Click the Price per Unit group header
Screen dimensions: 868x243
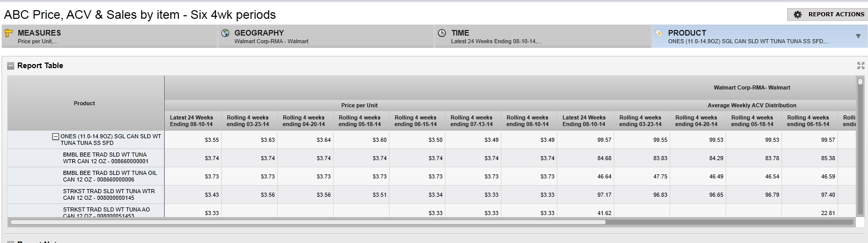click(360, 105)
